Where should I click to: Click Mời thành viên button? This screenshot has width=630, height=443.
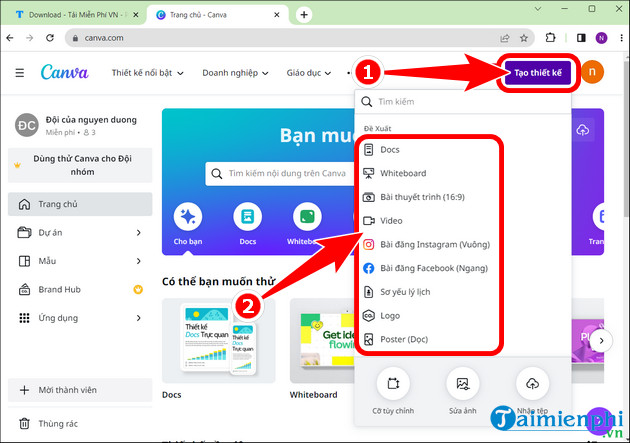(x=80, y=390)
